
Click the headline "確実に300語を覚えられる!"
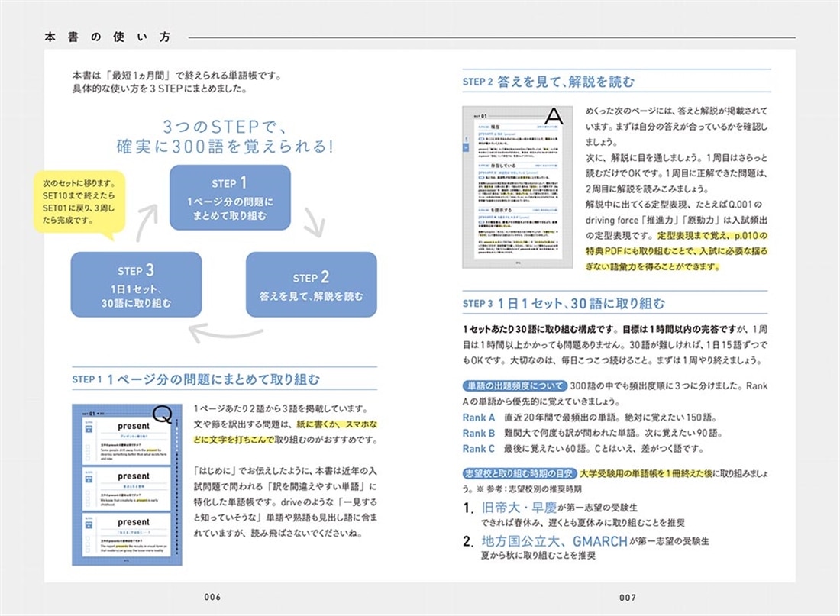click(x=225, y=147)
